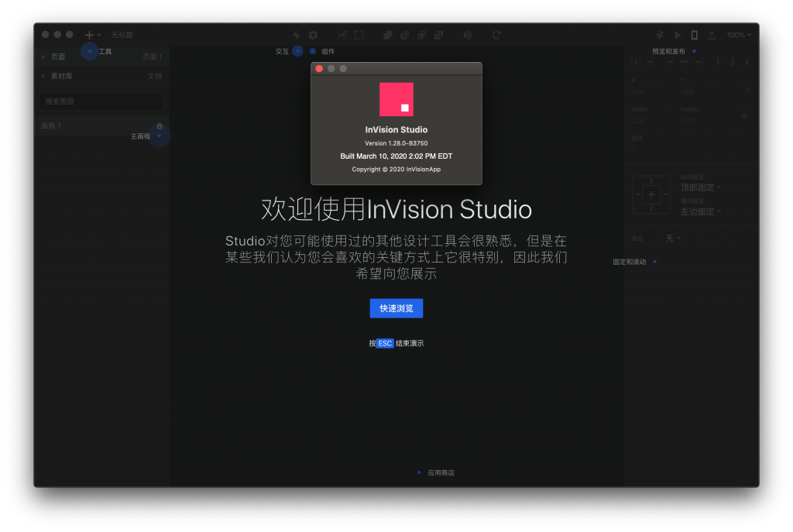Click the distribute horizontally icon in inspector
Image resolution: width=793 pixels, height=532 pixels.
click(x=636, y=62)
